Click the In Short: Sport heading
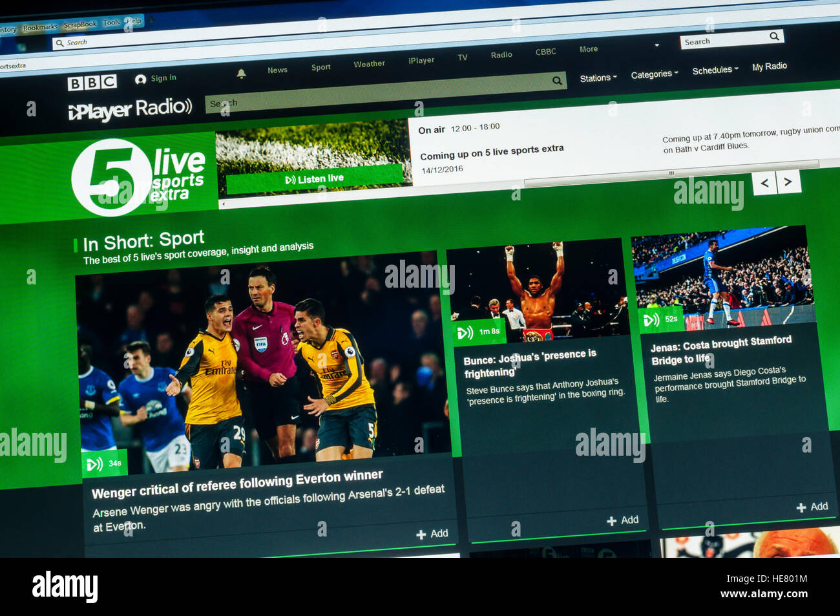This screenshot has width=840, height=616. [x=143, y=242]
